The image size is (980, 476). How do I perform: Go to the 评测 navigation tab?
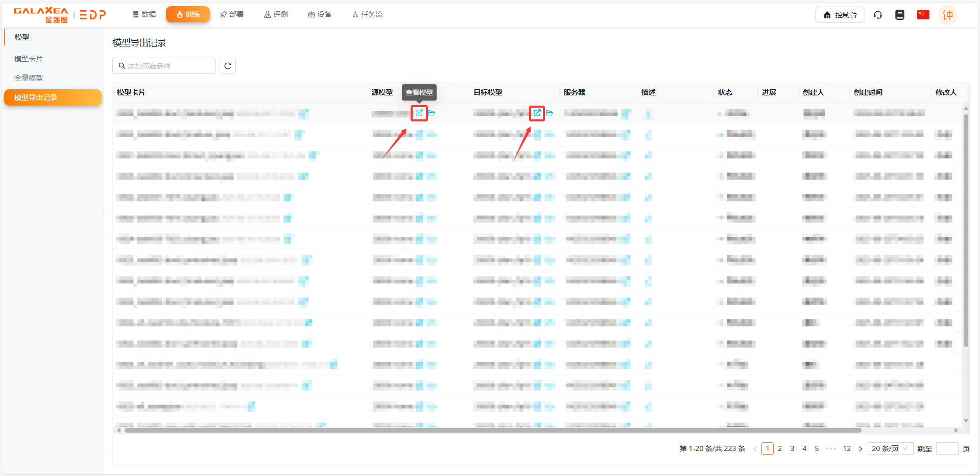click(x=276, y=14)
